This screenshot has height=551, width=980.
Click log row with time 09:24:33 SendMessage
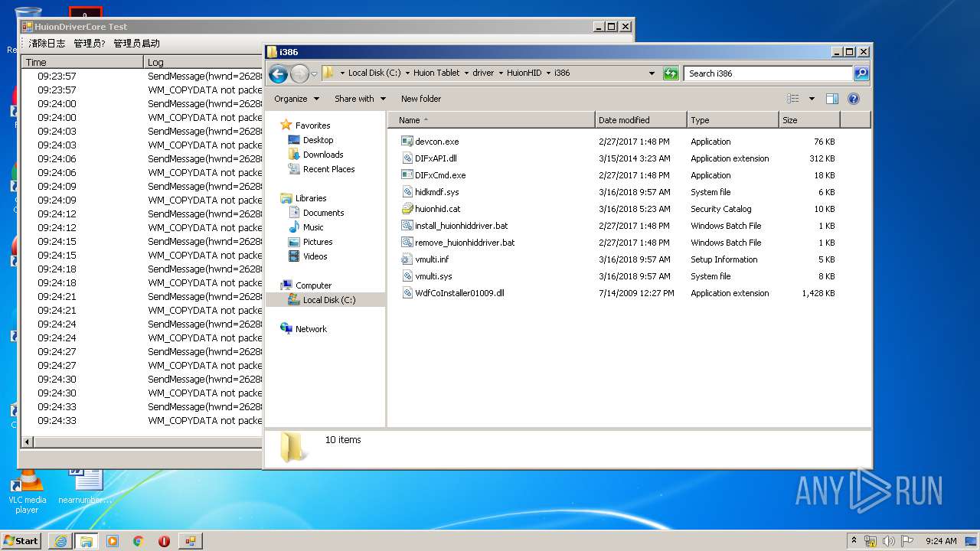pos(142,407)
